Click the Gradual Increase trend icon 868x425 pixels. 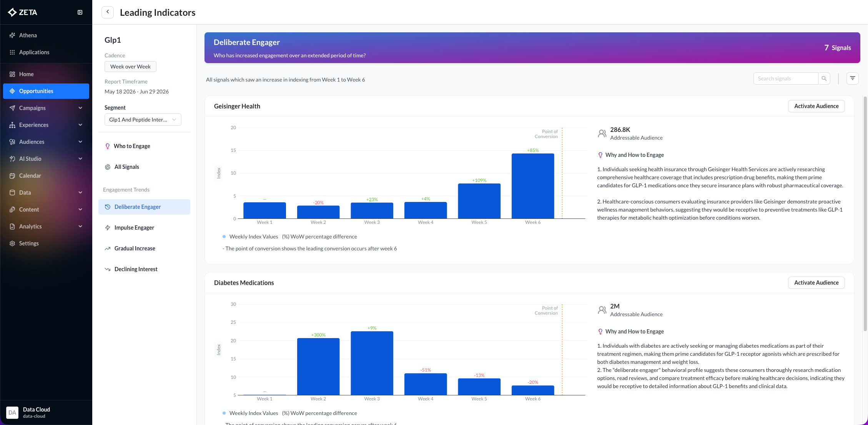108,248
